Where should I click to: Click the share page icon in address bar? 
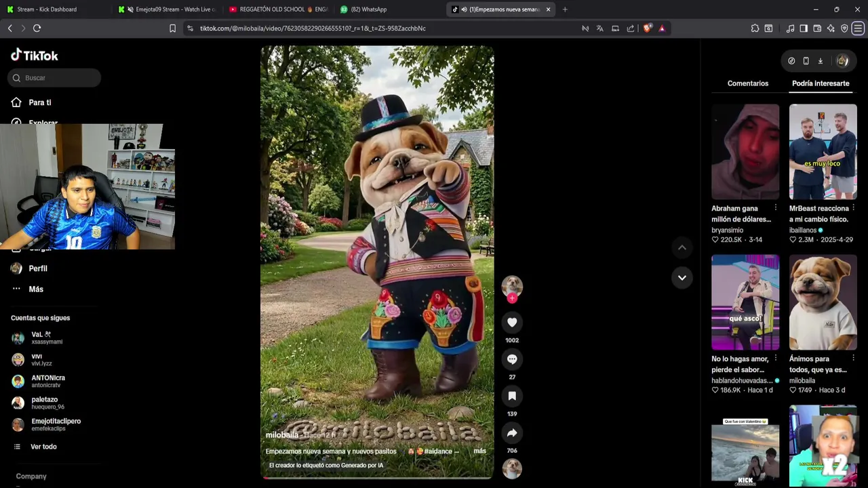[x=631, y=28]
